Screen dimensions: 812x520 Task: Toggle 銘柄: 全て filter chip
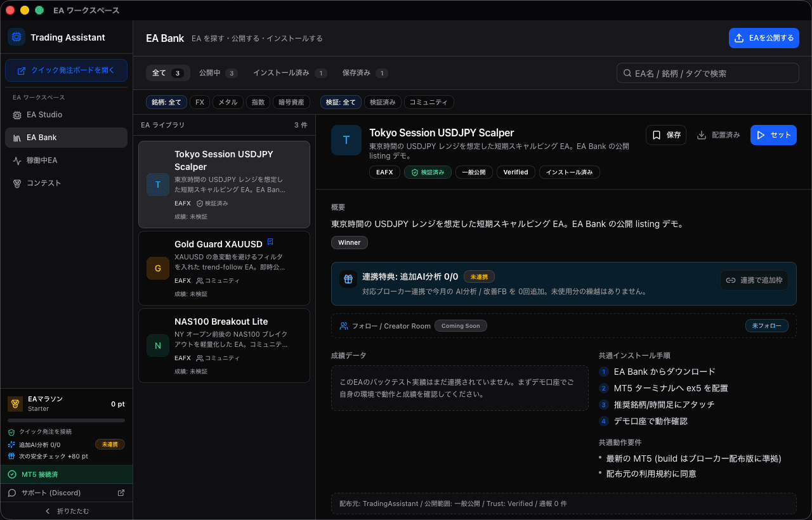click(x=166, y=102)
